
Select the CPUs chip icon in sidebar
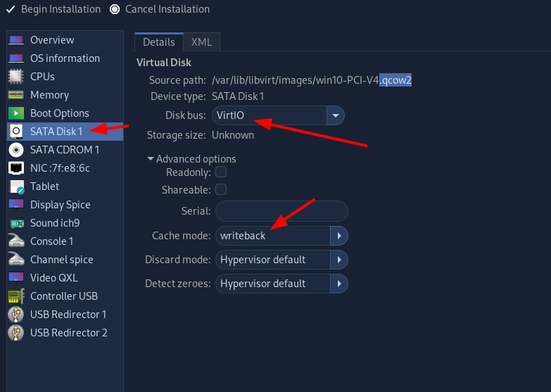[15, 77]
